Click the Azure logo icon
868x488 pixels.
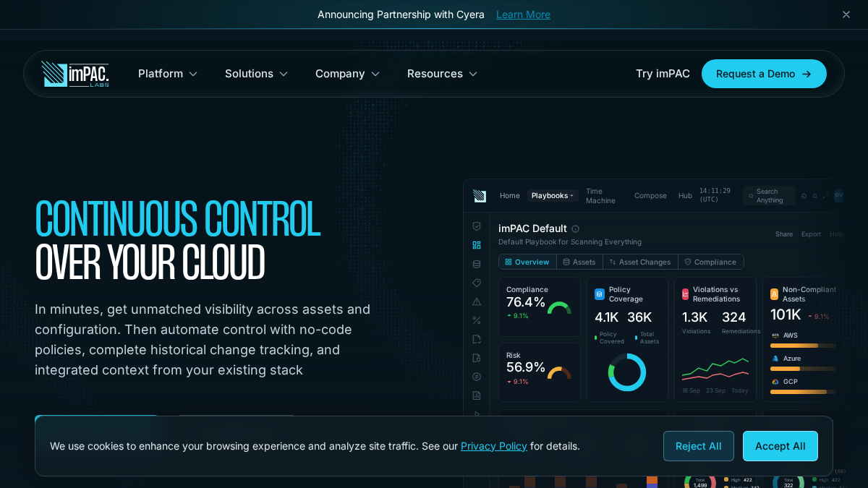click(775, 359)
